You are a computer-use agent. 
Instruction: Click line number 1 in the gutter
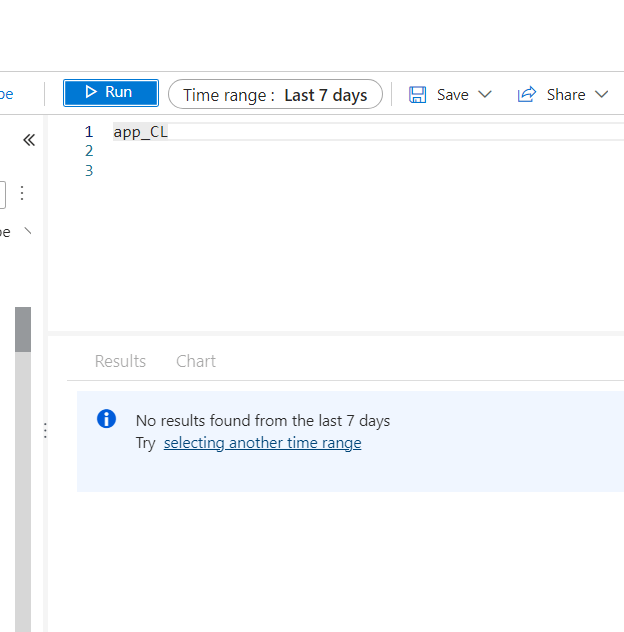pyautogui.click(x=89, y=132)
